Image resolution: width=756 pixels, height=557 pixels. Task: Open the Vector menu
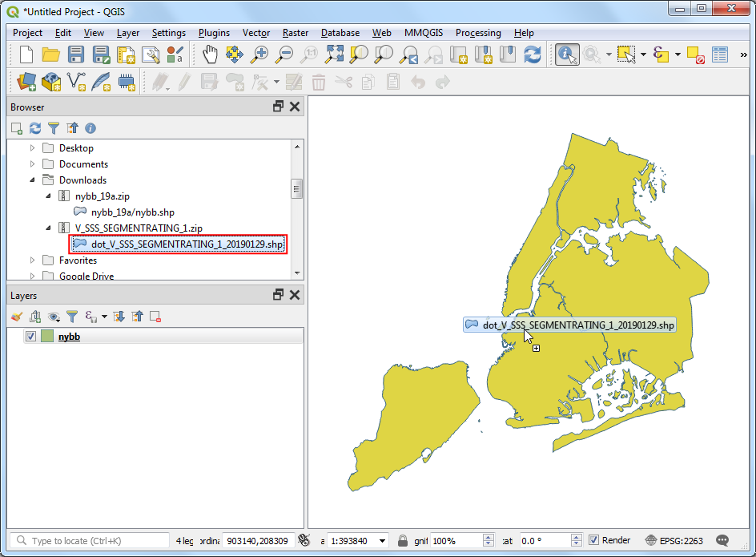[x=255, y=33]
